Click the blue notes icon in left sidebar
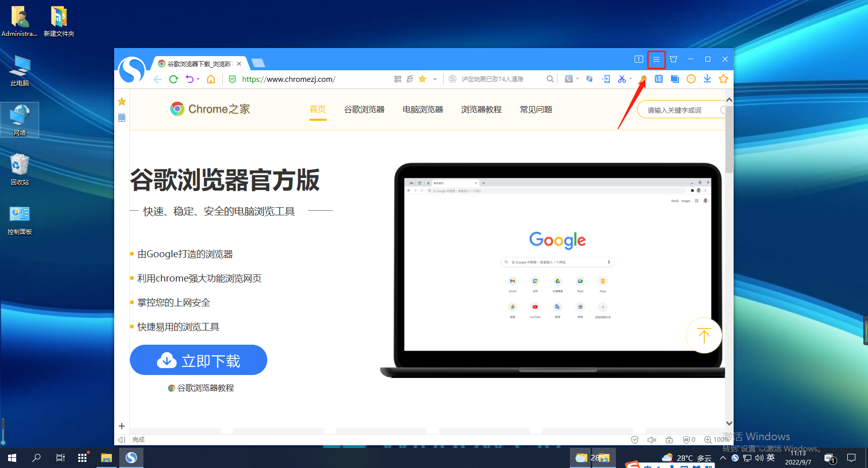 point(122,118)
